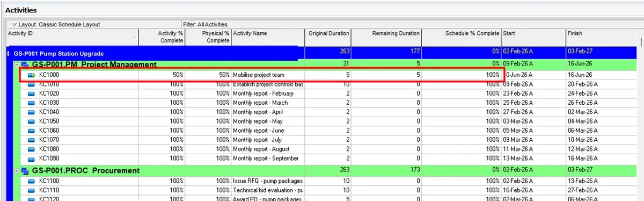Click the KC1110 activity icon
The image size is (644, 201).
coord(32,190)
